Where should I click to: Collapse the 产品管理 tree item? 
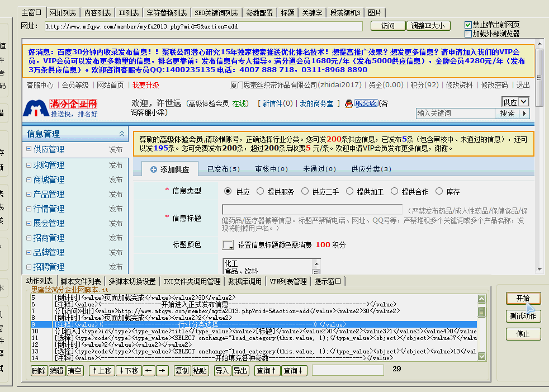tap(29, 194)
